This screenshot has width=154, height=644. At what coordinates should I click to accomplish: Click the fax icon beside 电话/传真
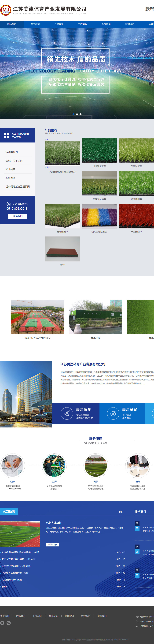(x=137, y=616)
